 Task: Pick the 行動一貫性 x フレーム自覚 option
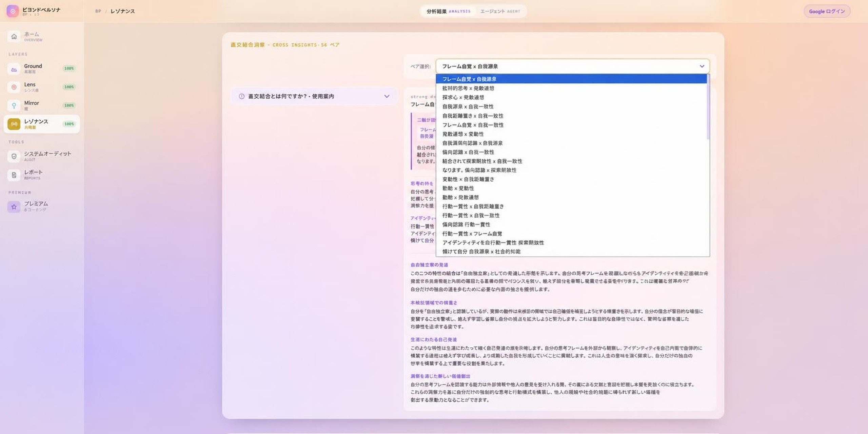click(x=571, y=234)
